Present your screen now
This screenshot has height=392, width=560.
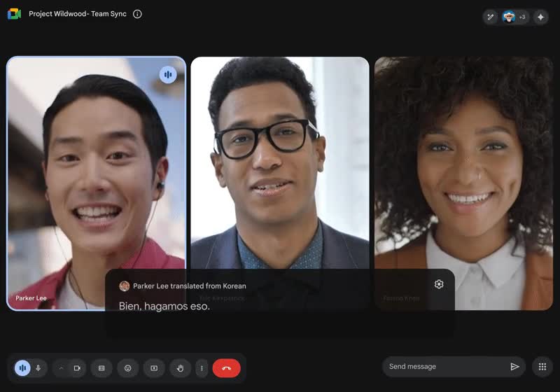click(x=154, y=368)
